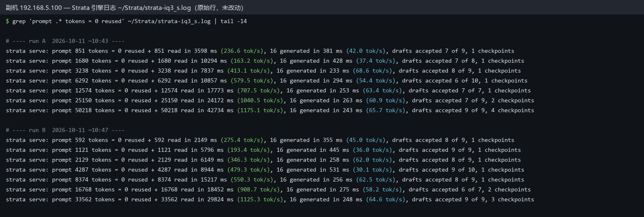Click the log line for prompt 50218 tokens
Image resolution: width=644 pixels, height=217 pixels.
coord(270,111)
